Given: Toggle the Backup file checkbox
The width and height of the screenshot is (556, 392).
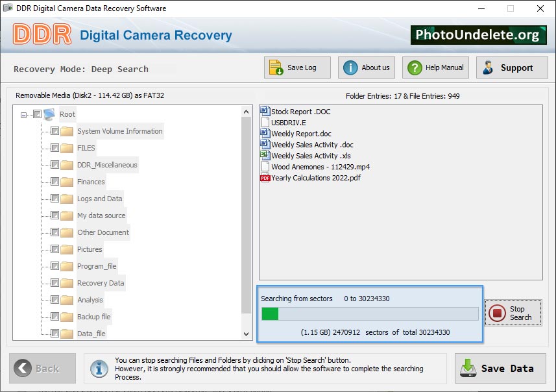Looking at the screenshot, I should [x=54, y=317].
